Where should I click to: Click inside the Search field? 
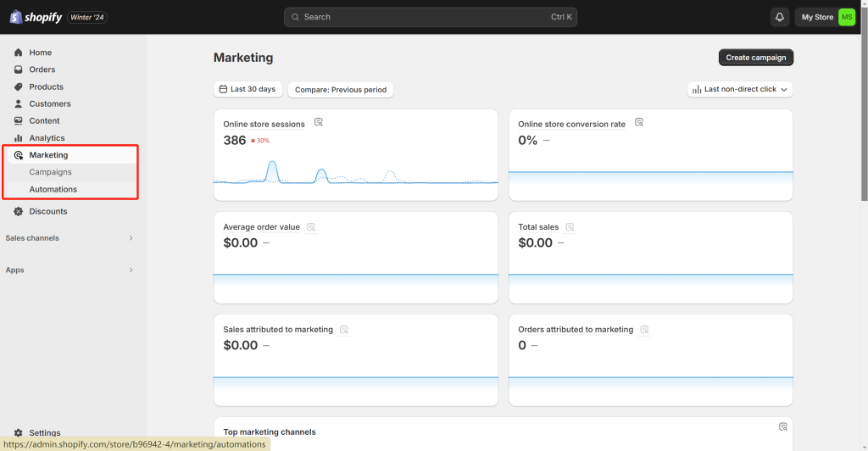point(430,17)
